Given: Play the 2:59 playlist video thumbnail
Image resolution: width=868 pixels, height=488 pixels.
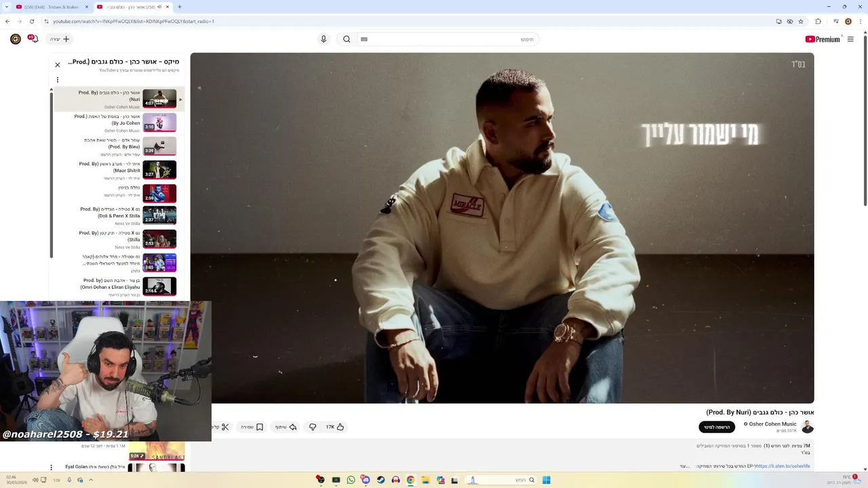Looking at the screenshot, I should pyautogui.click(x=159, y=194).
